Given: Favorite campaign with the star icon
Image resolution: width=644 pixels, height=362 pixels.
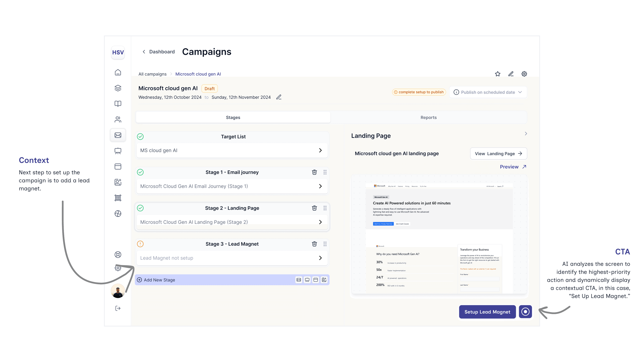Looking at the screenshot, I should [497, 74].
